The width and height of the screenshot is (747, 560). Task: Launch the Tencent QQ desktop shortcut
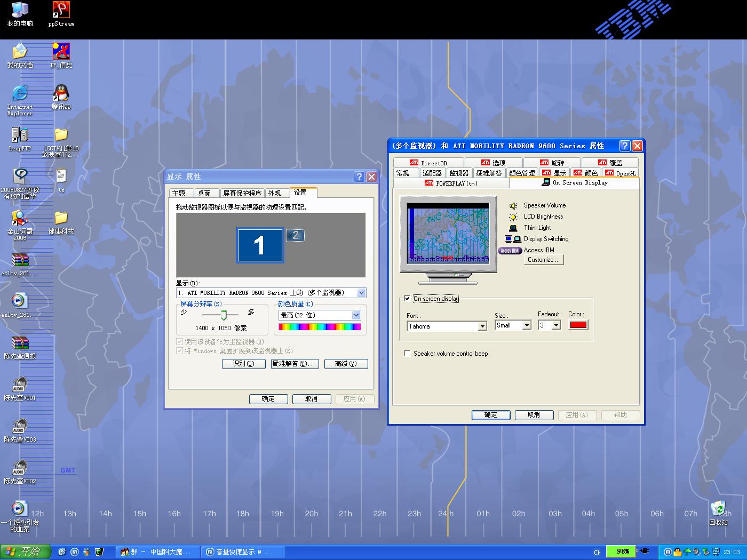[61, 94]
